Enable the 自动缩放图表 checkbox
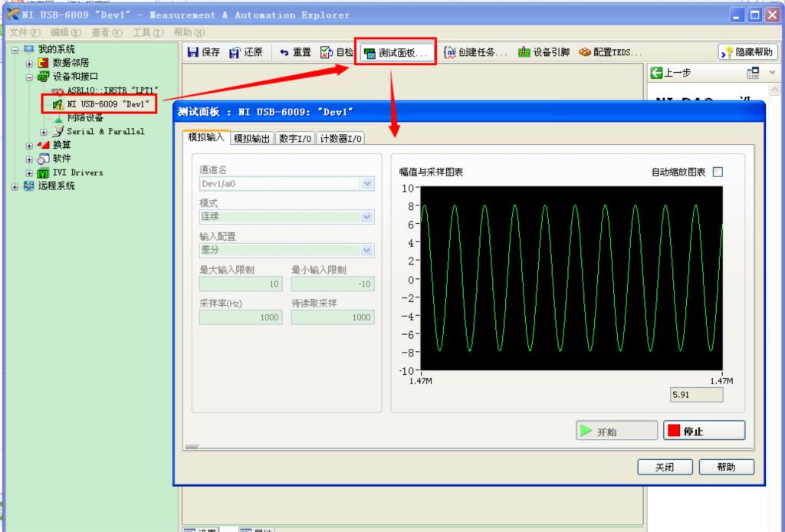This screenshot has height=532, width=785. coord(717,172)
